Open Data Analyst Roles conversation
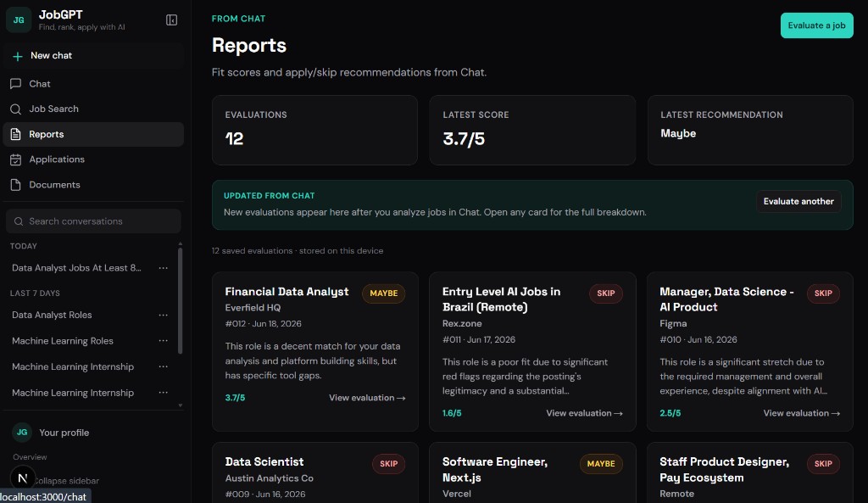This screenshot has height=503, width=868. [x=52, y=315]
